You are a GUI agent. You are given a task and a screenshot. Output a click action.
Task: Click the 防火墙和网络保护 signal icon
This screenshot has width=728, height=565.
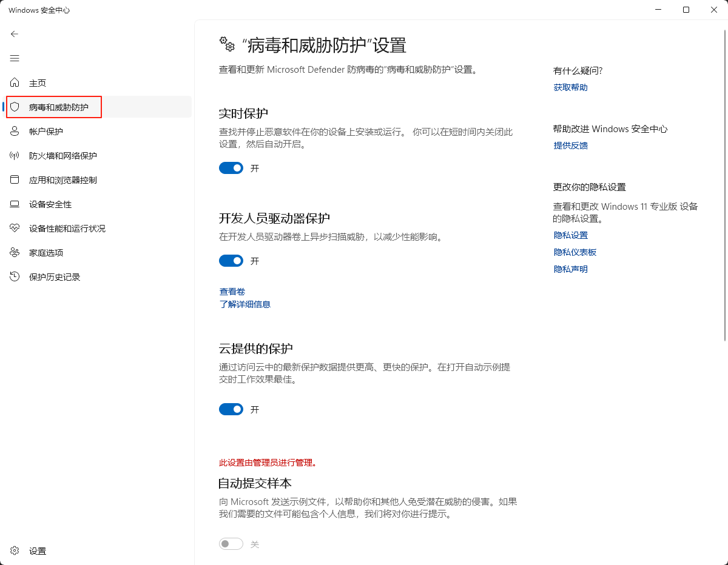point(15,155)
